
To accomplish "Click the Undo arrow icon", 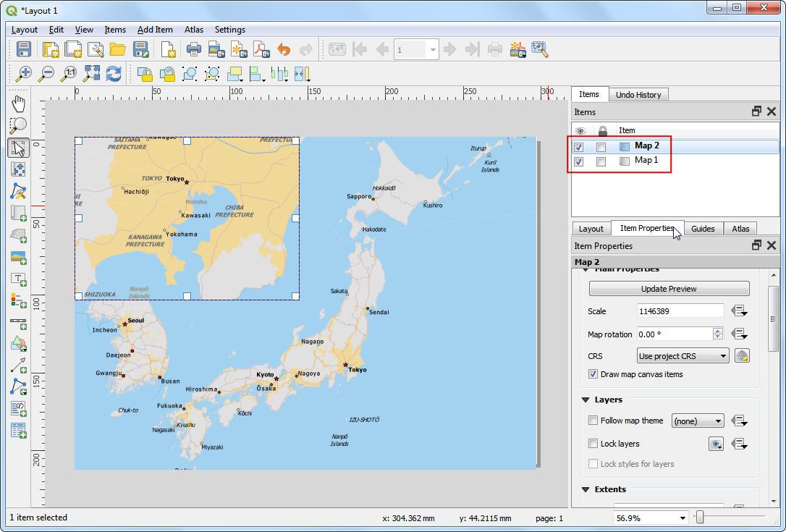I will pyautogui.click(x=284, y=49).
